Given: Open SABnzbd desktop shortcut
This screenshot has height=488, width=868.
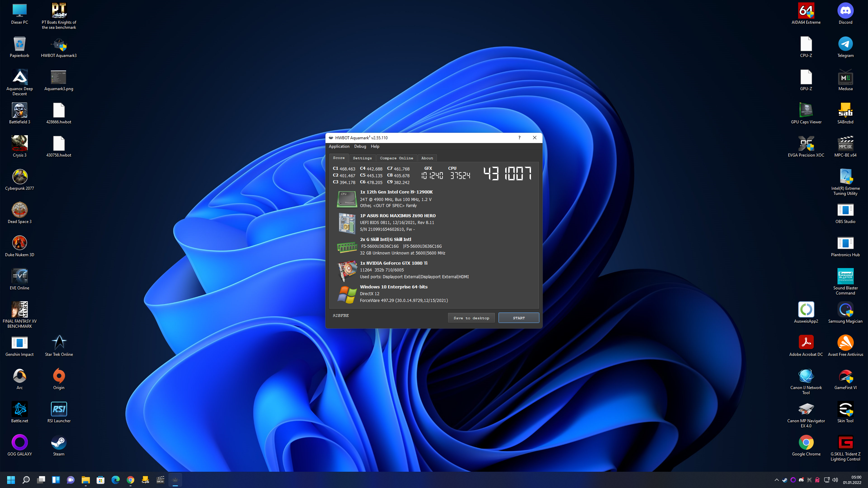Looking at the screenshot, I should click(x=845, y=114).
